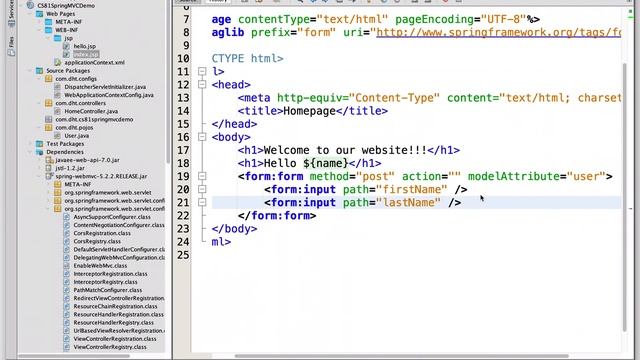Select ResourceChainRegistration.class
This screenshot has height=360, width=640.
click(x=115, y=306)
